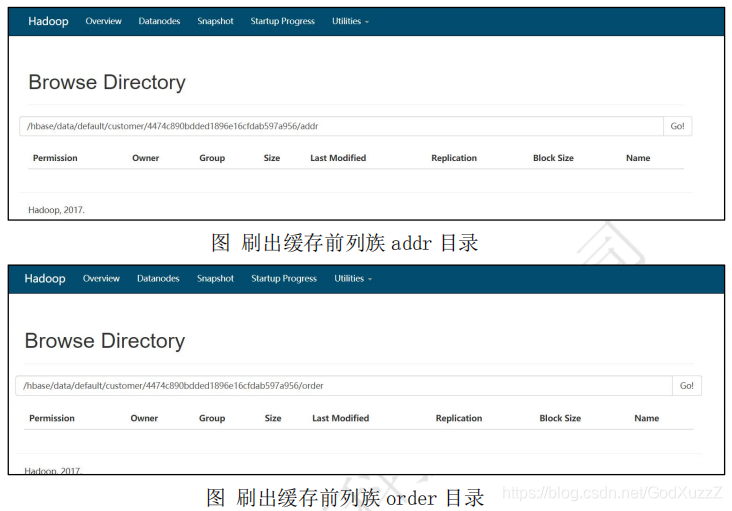Open Datanodes in the addr directory navbar

coord(159,21)
